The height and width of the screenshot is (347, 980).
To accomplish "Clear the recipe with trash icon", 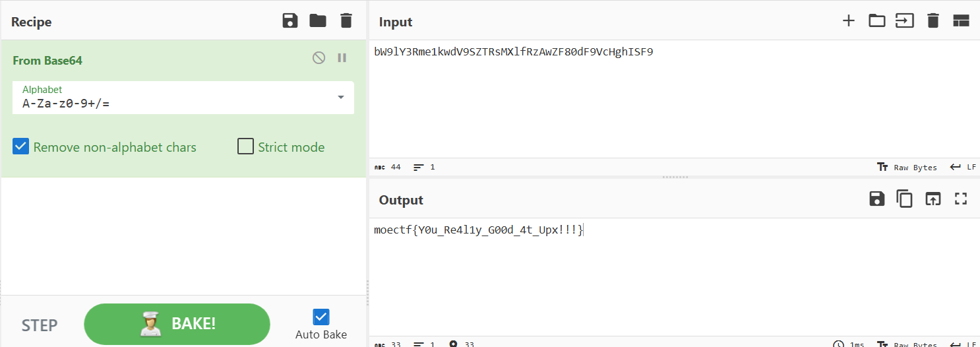I will click(346, 21).
